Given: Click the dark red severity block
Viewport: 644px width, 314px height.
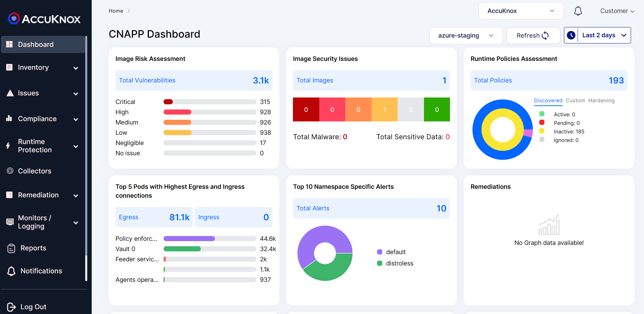Looking at the screenshot, I should click(x=306, y=109).
